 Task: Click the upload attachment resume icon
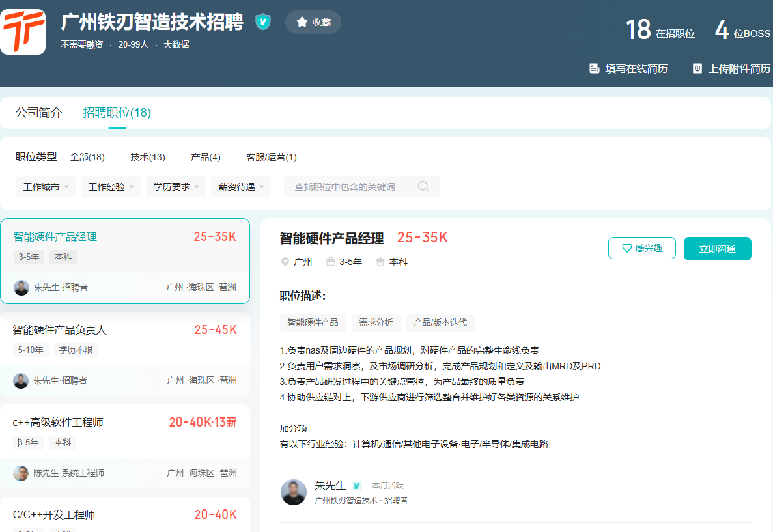click(697, 68)
